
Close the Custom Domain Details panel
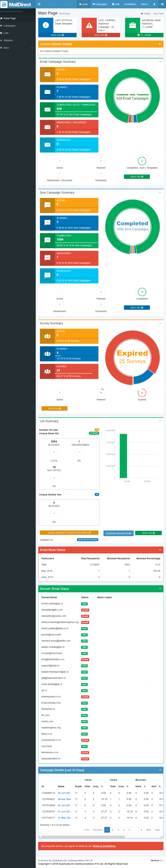click(160, 44)
